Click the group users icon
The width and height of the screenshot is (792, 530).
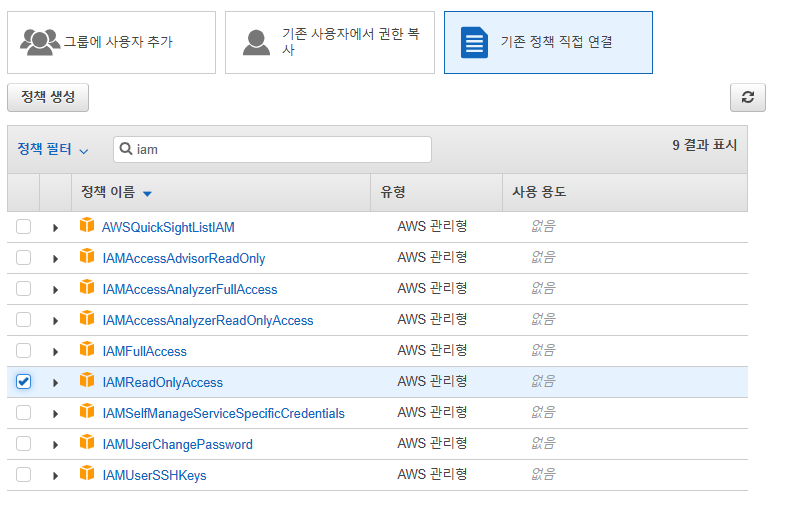point(39,42)
